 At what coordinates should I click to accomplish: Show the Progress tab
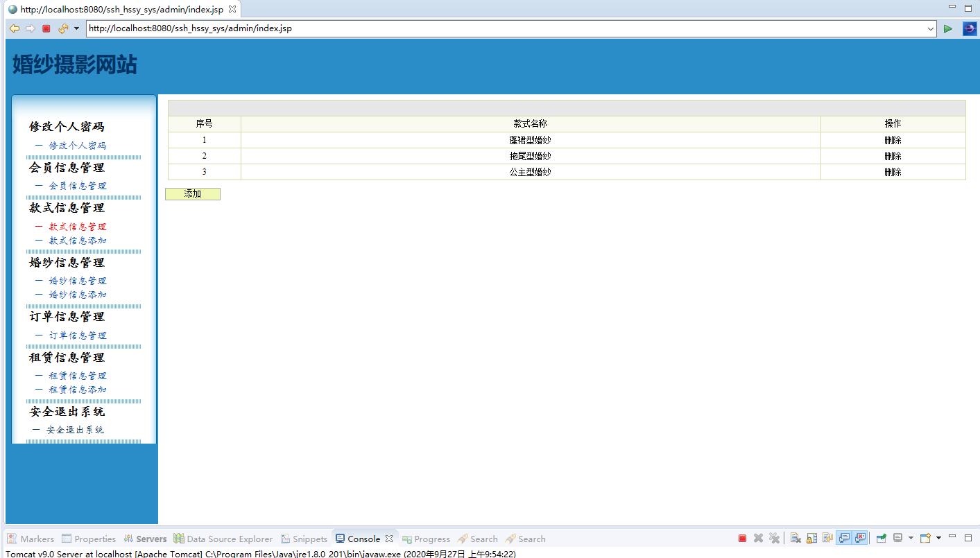coord(426,539)
